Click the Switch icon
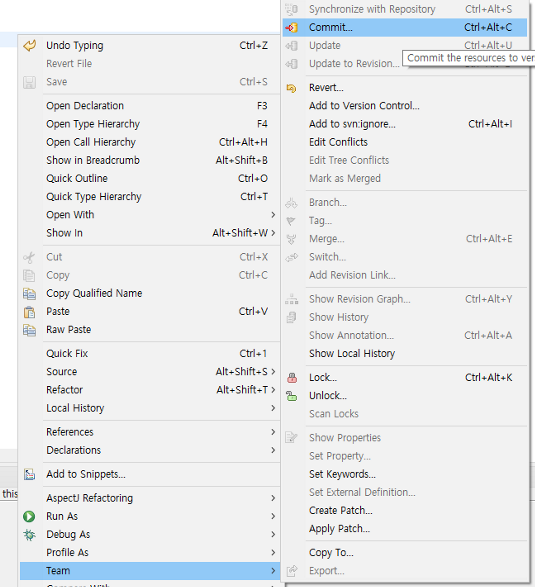This screenshot has height=587, width=535. pyautogui.click(x=292, y=257)
